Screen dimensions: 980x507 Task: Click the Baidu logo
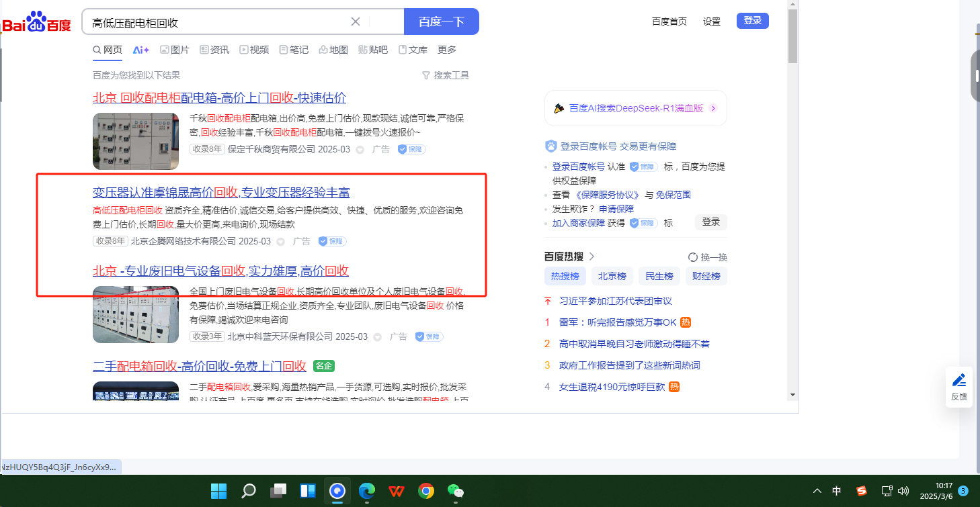pos(37,21)
